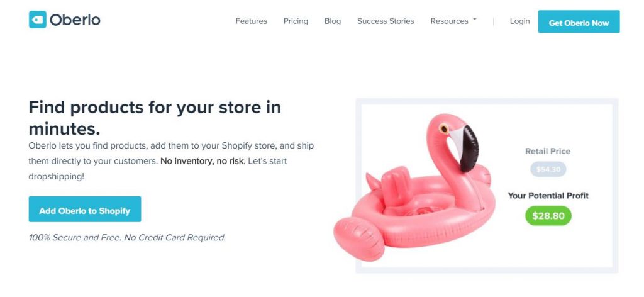Screen dimensions: 644x297
Task: Click the Login link
Action: tap(520, 21)
